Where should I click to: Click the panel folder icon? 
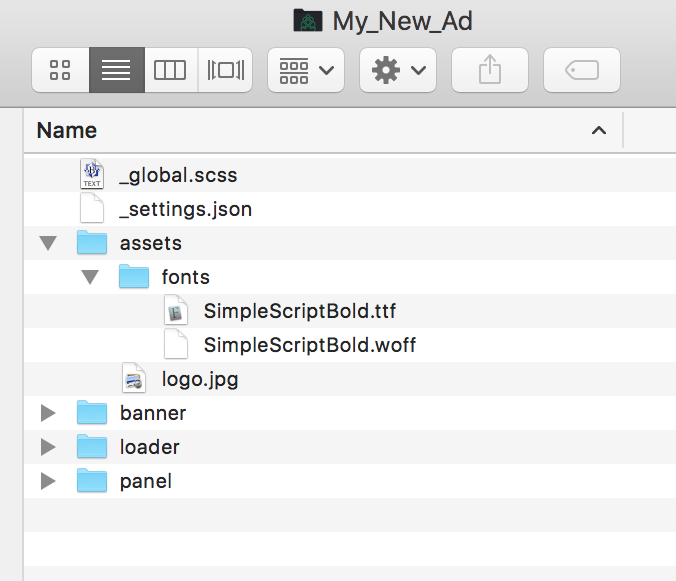[x=92, y=480]
